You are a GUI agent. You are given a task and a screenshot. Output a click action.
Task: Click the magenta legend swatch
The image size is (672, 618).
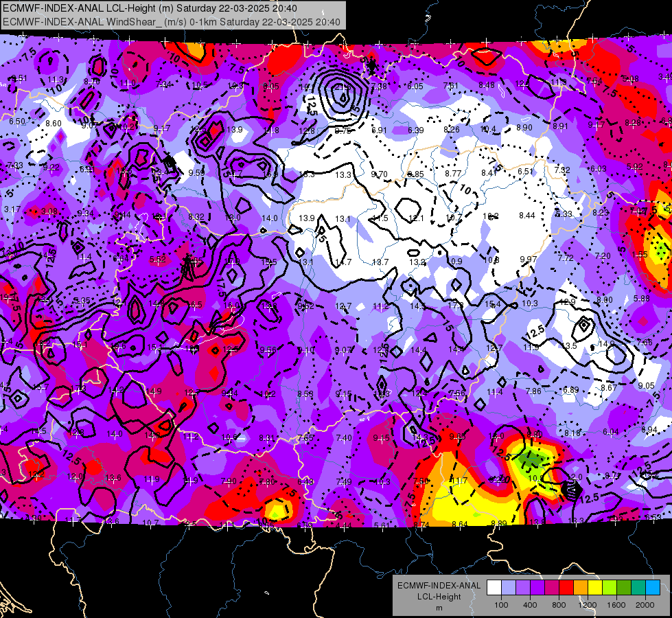552,588
